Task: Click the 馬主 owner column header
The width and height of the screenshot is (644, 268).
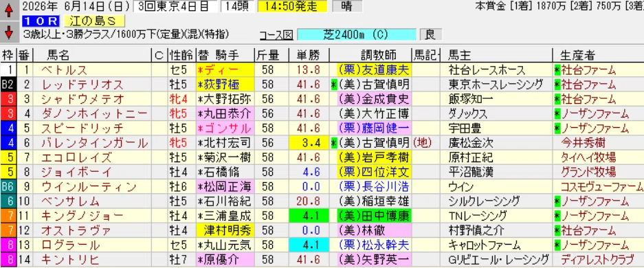Action: [460, 56]
